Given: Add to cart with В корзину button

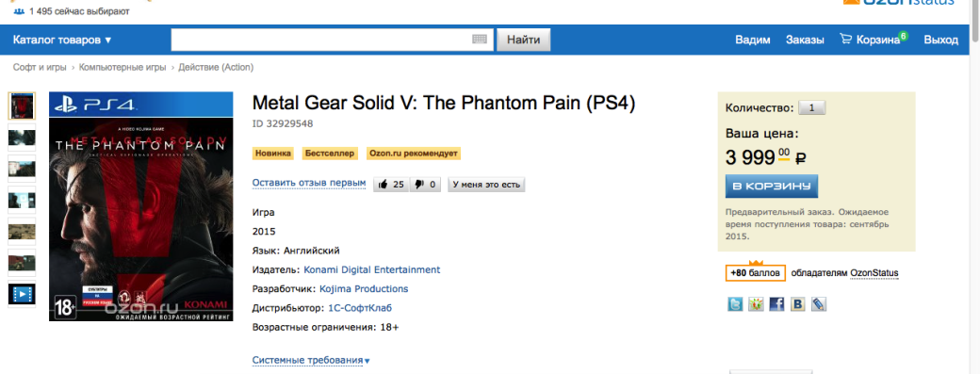Looking at the screenshot, I should coord(771,187).
